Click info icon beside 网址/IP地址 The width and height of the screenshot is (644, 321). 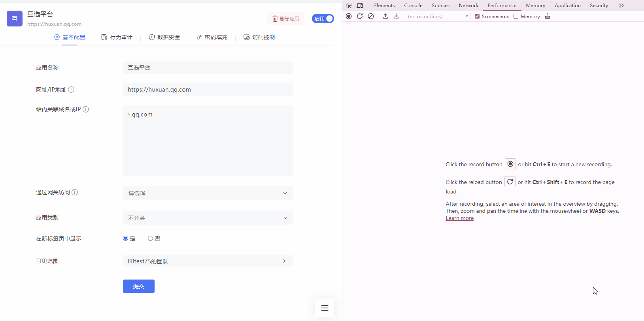coord(71,90)
